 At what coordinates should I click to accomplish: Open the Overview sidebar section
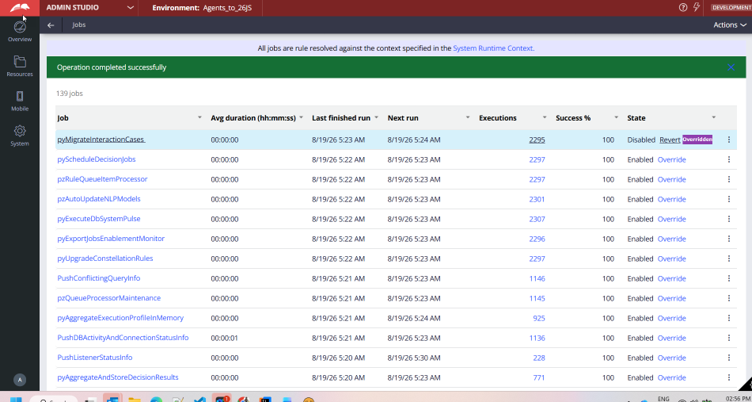(x=20, y=31)
